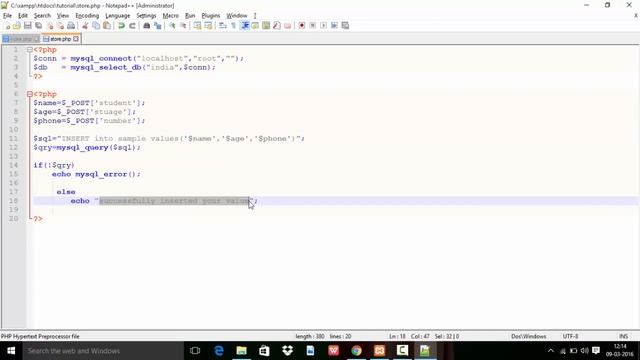The image size is (640, 360).
Task: Open Dropbox from the taskbar
Action: (288, 351)
